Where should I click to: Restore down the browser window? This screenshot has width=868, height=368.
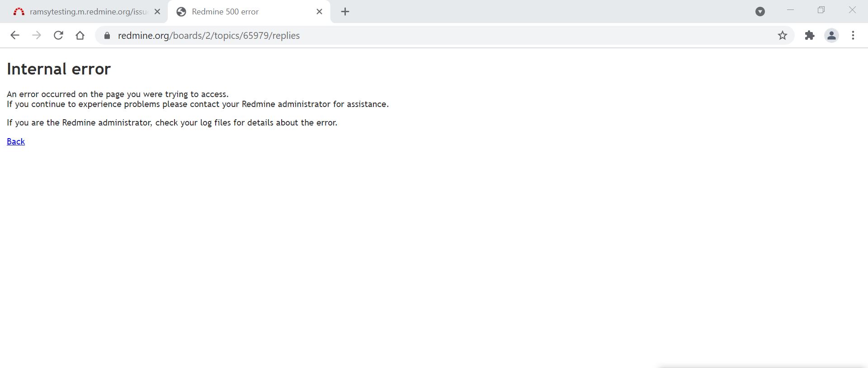(x=821, y=10)
